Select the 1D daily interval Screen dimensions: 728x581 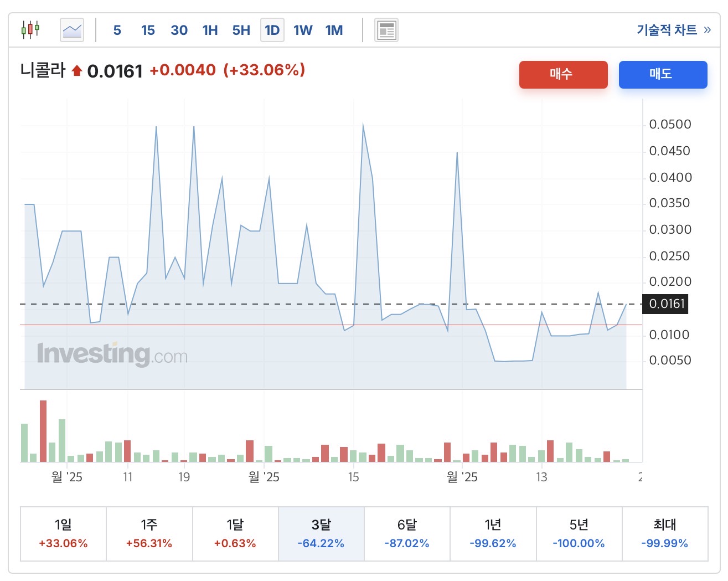click(272, 30)
